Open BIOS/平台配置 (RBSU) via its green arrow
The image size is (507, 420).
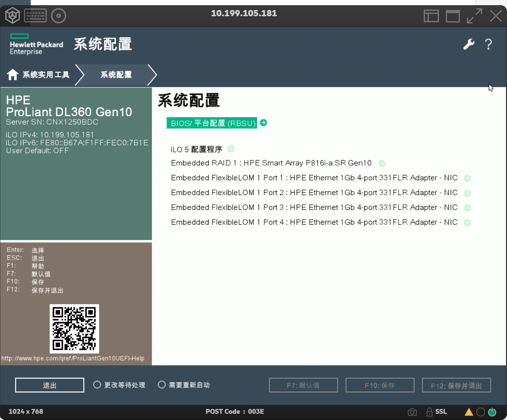click(x=263, y=123)
